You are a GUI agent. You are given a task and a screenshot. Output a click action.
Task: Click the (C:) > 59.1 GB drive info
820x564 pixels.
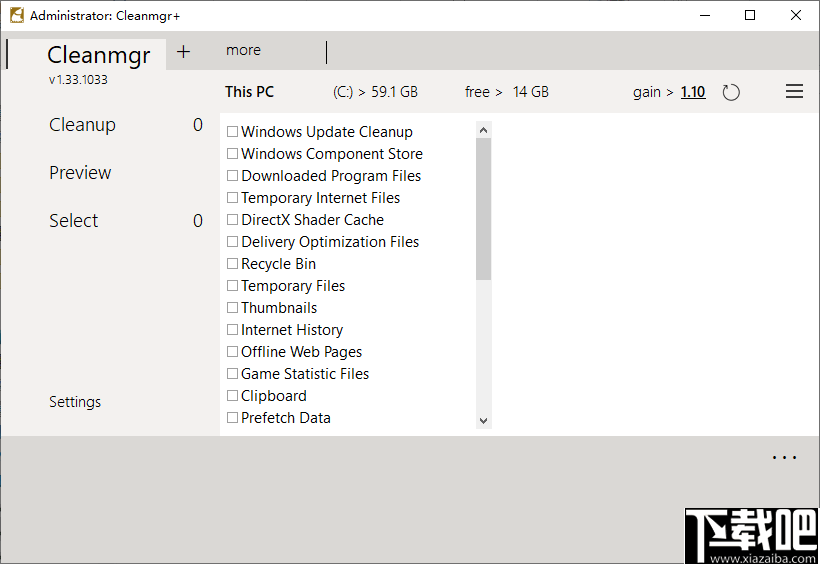tap(375, 92)
